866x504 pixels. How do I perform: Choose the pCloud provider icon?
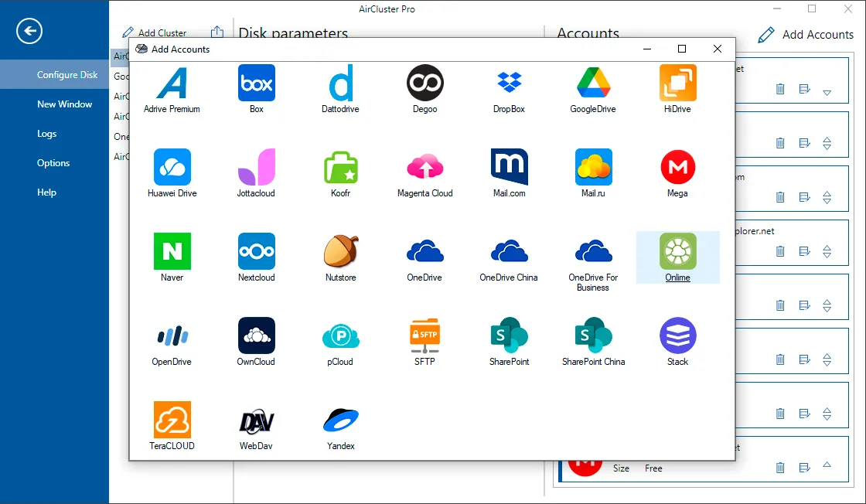pos(341,335)
